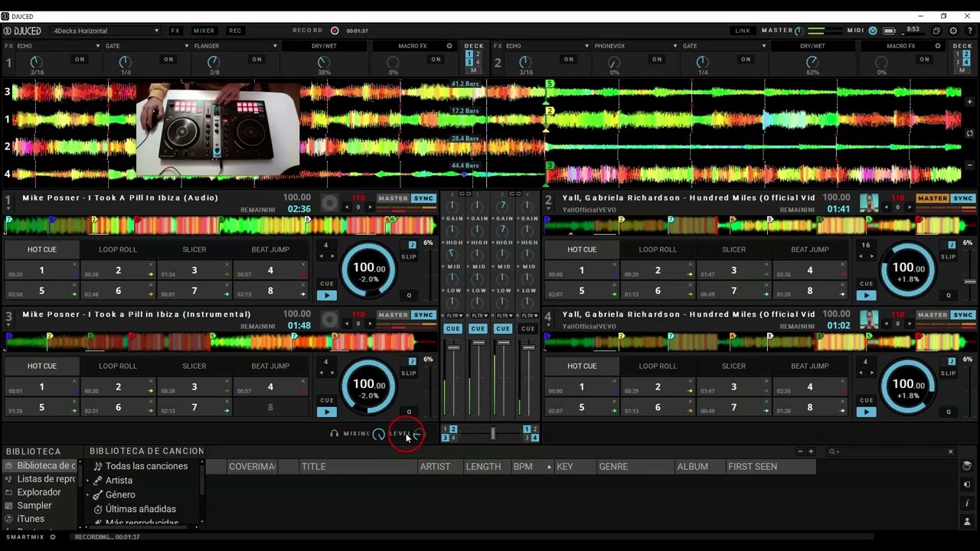The width and height of the screenshot is (980, 551).
Task: Click the CUE button on deck 1
Action: pyautogui.click(x=327, y=284)
